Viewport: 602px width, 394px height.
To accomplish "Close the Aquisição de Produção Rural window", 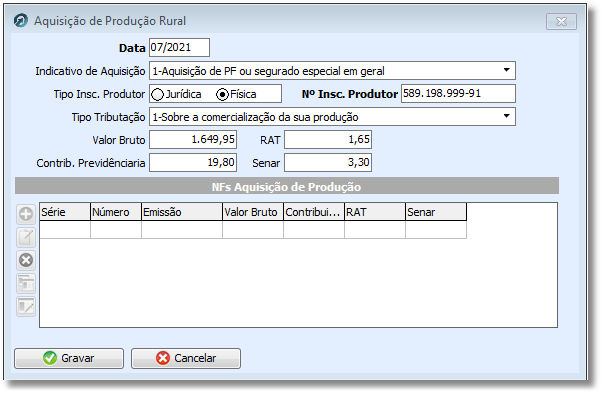I will click(x=561, y=22).
